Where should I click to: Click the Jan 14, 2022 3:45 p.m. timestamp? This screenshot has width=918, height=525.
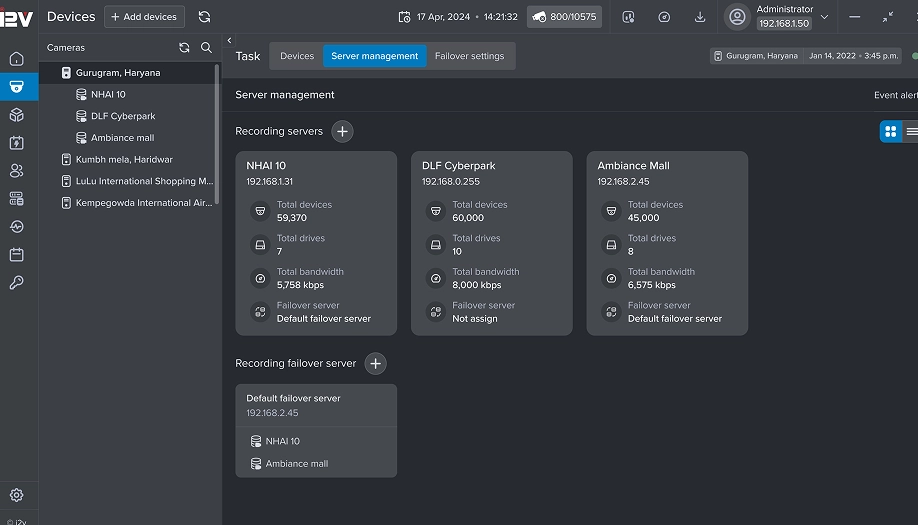click(x=853, y=56)
